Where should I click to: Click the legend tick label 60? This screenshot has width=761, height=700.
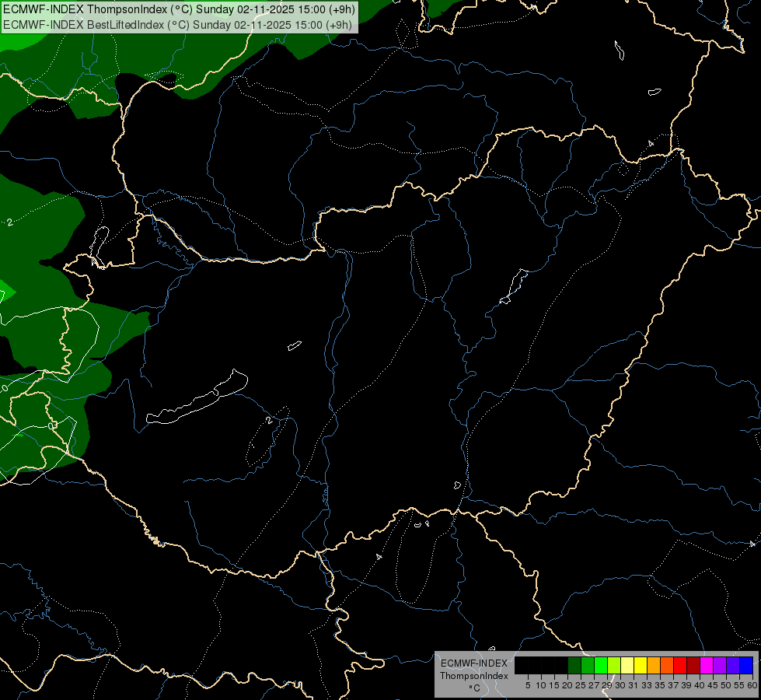coord(752,685)
